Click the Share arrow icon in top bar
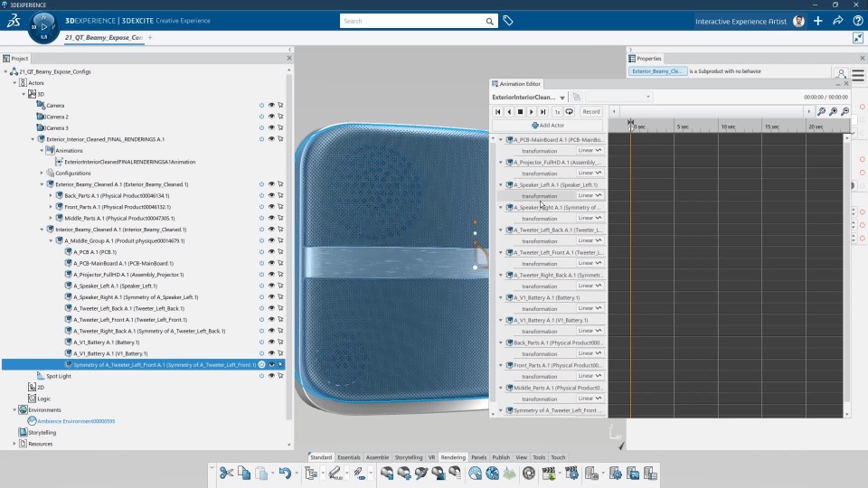This screenshot has width=868, height=488. tap(837, 21)
